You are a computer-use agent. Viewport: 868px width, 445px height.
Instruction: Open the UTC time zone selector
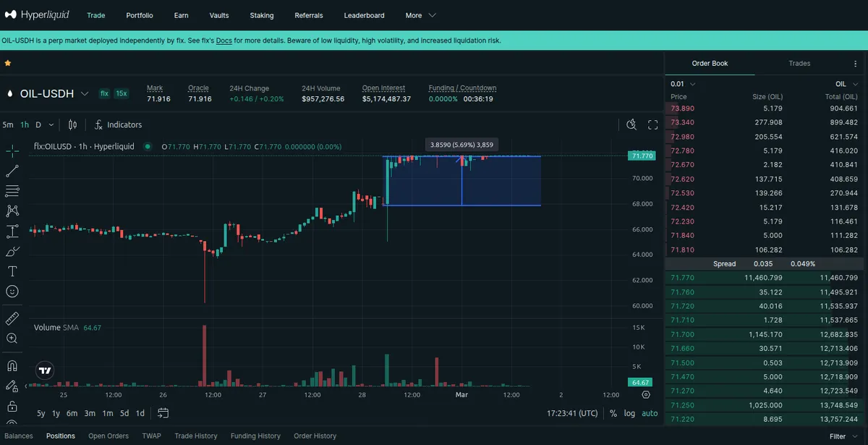point(572,413)
